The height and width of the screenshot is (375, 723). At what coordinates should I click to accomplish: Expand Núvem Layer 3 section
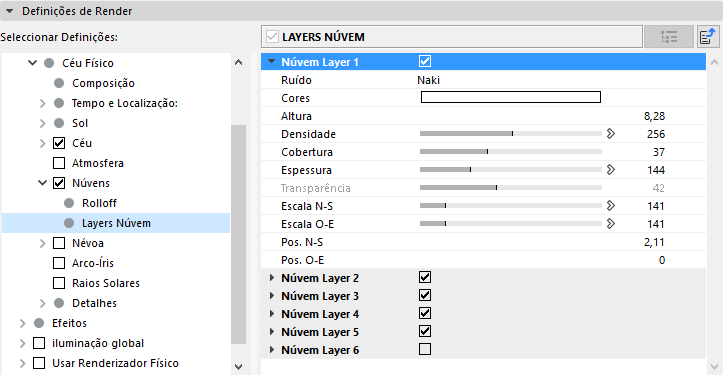click(x=272, y=296)
